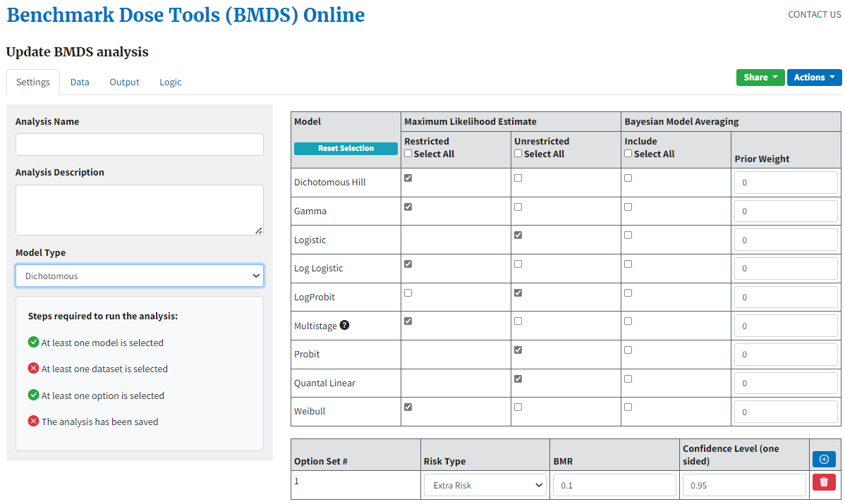Viewport: 845px width, 504px height.
Task: Open the Model Type dropdown
Action: coord(140,276)
